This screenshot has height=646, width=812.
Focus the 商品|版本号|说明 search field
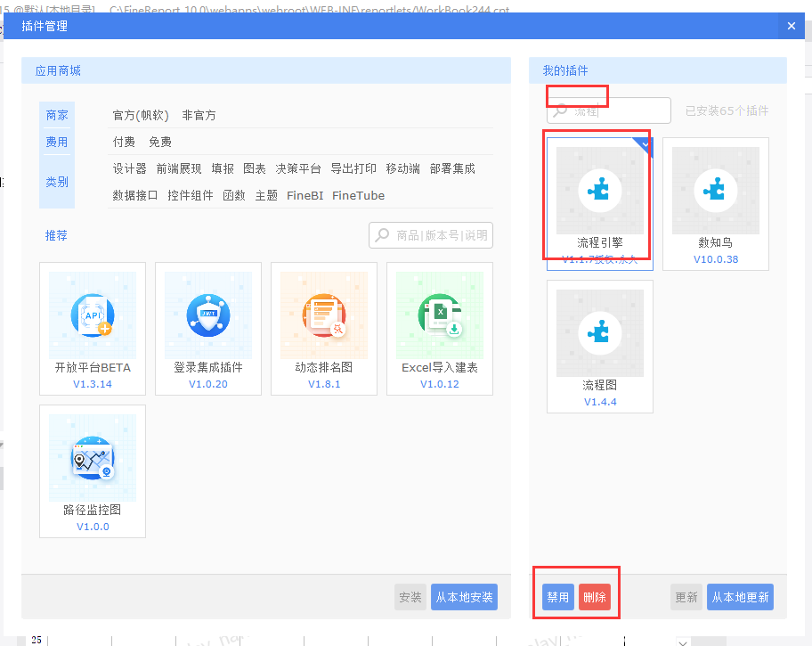point(431,235)
